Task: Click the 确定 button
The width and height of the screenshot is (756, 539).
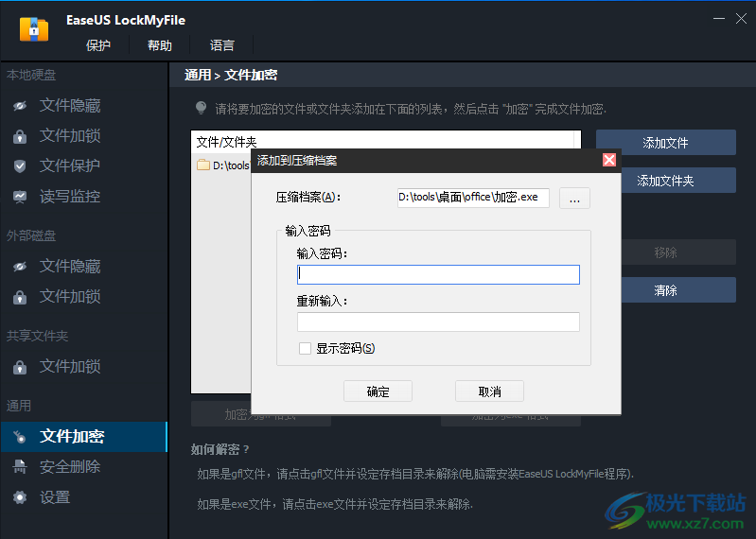Action: pos(378,391)
